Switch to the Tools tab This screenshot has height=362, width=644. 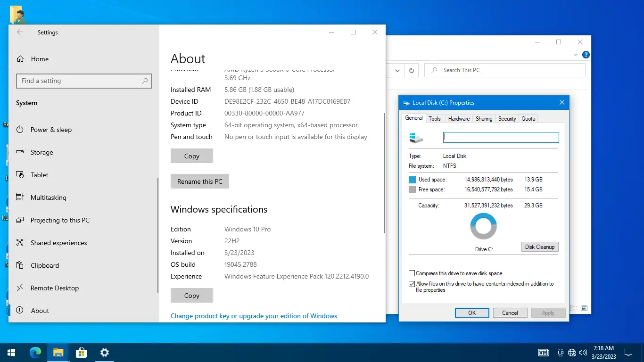tap(435, 118)
